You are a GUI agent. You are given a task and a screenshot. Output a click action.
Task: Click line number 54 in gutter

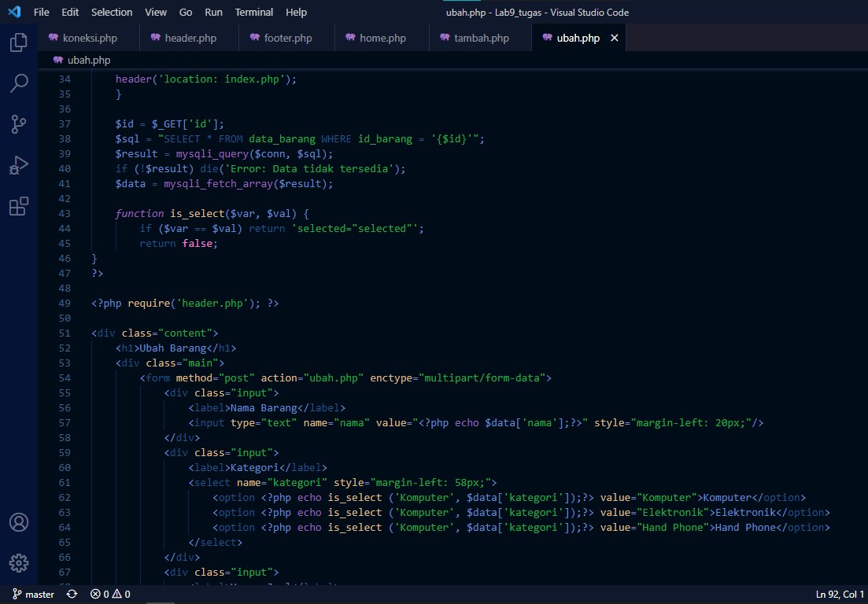click(65, 378)
